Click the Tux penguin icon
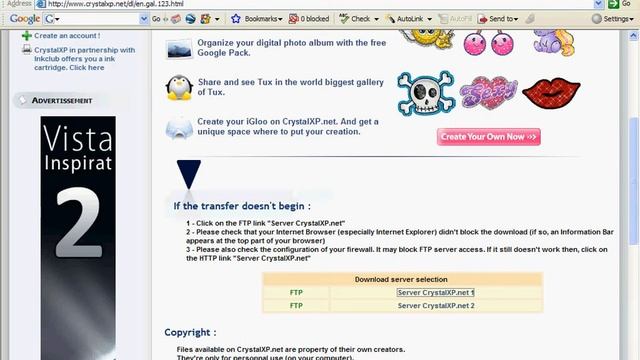The width and height of the screenshot is (640, 360). [x=179, y=88]
